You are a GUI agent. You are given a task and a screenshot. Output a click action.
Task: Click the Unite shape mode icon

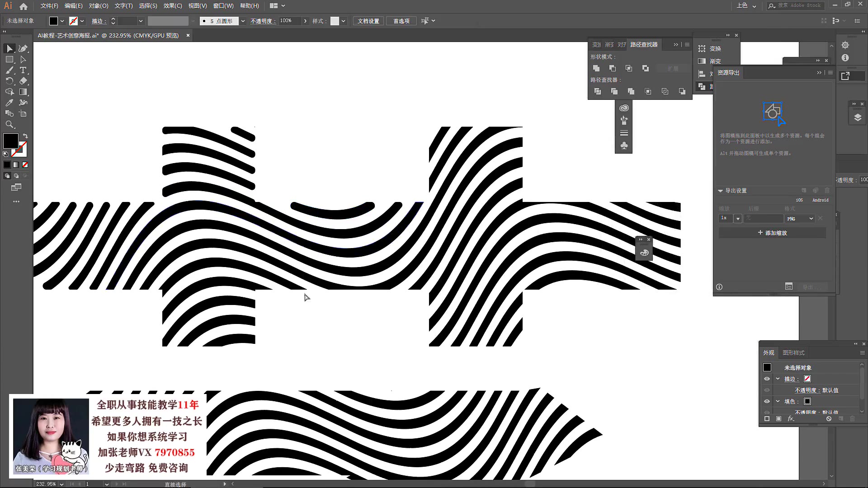click(x=596, y=68)
